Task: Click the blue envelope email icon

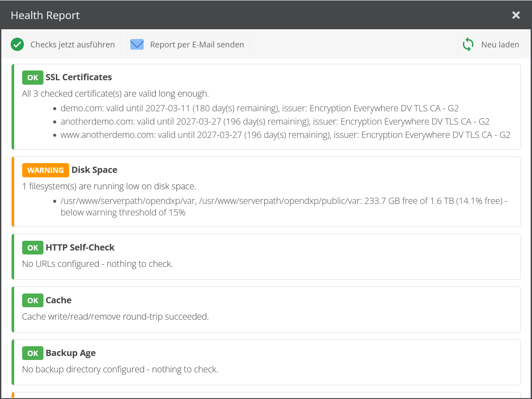Action: (137, 44)
